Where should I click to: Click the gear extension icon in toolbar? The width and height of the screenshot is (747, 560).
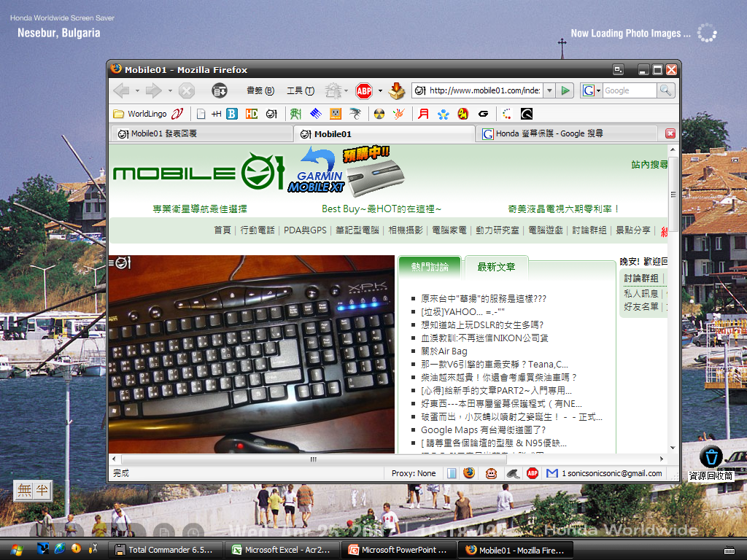tap(333, 90)
